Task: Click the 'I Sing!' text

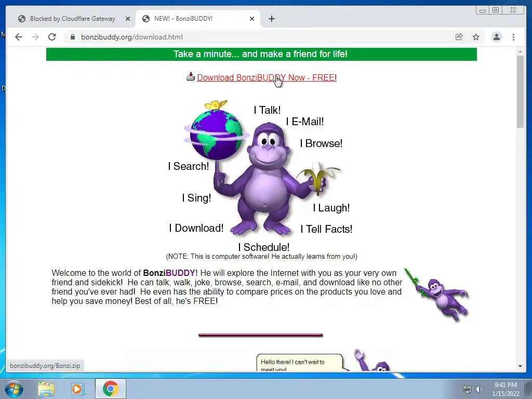Action: pyautogui.click(x=196, y=198)
